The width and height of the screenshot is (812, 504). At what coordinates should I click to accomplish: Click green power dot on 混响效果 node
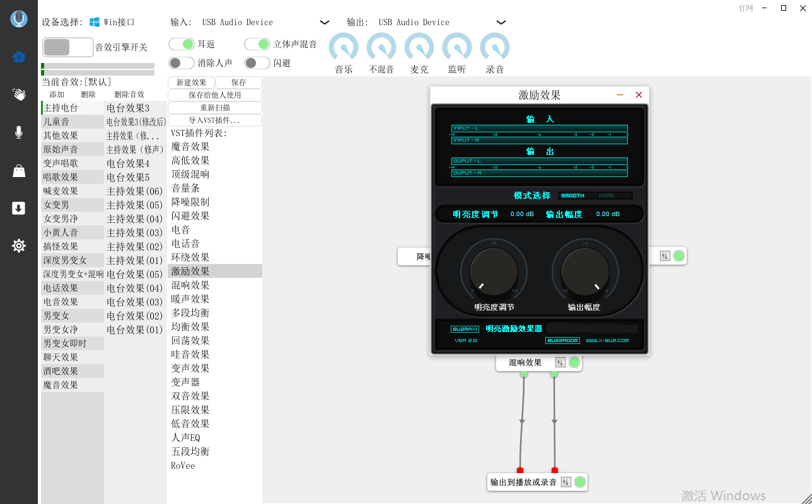point(574,362)
